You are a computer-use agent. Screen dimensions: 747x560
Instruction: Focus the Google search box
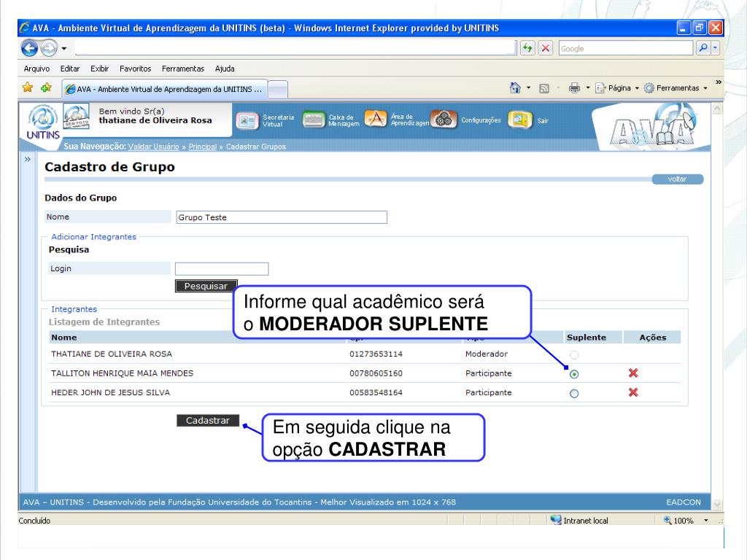[x=625, y=48]
